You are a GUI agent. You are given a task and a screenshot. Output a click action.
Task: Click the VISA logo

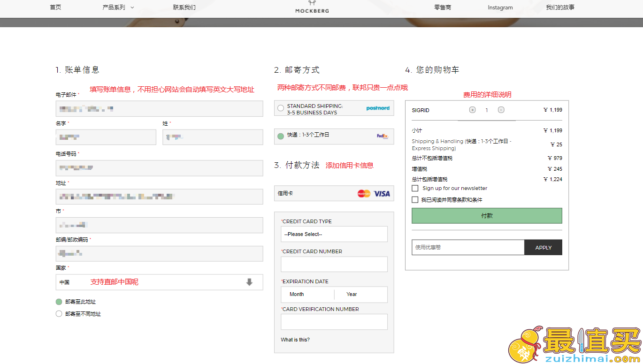(382, 193)
